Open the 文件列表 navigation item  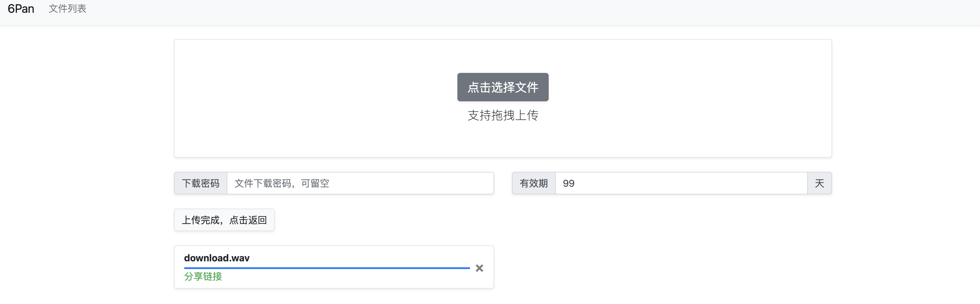67,9
